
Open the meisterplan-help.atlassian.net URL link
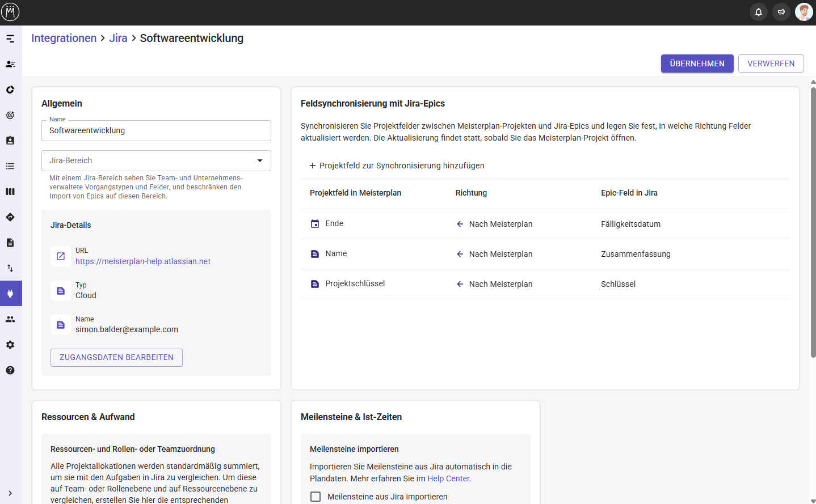143,261
